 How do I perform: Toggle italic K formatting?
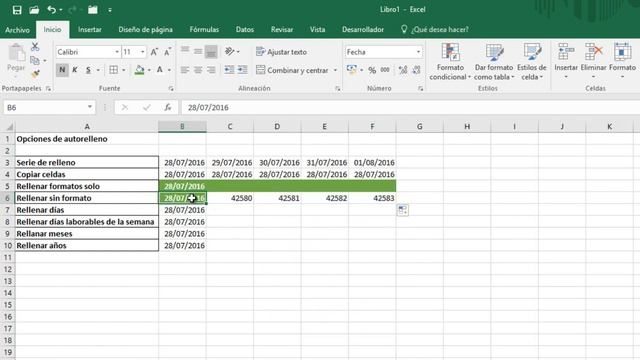75,70
